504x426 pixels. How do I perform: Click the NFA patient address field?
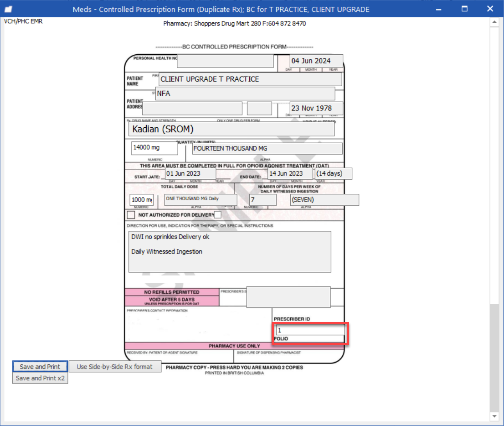(x=245, y=94)
